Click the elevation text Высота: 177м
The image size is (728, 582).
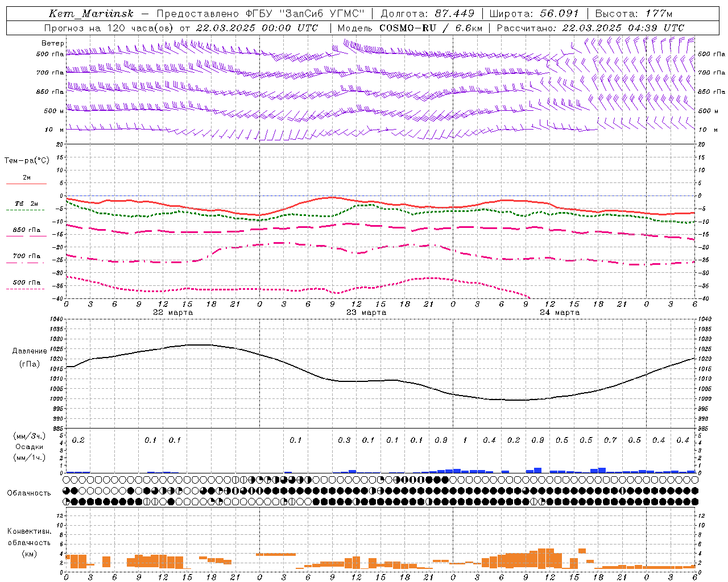click(634, 14)
